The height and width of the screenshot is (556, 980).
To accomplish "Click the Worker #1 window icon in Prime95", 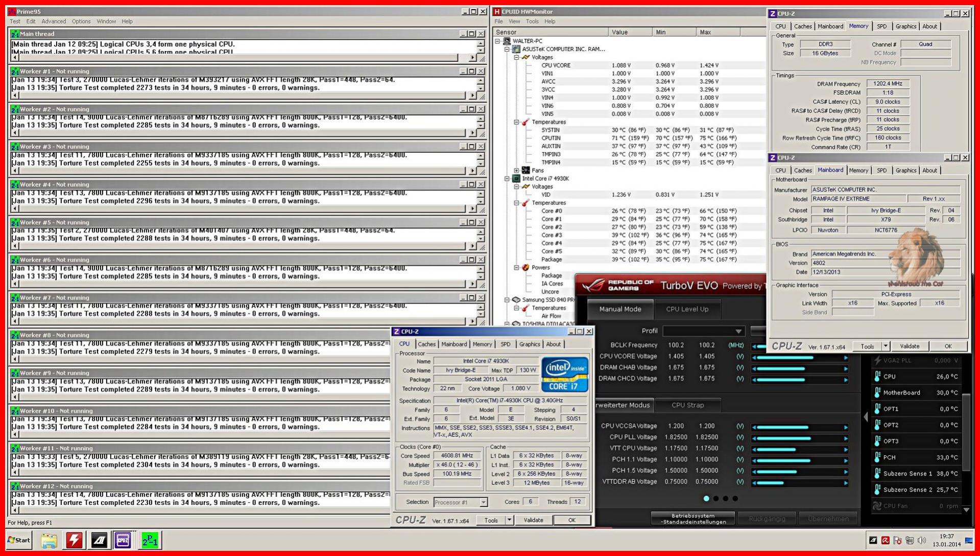I will point(15,72).
